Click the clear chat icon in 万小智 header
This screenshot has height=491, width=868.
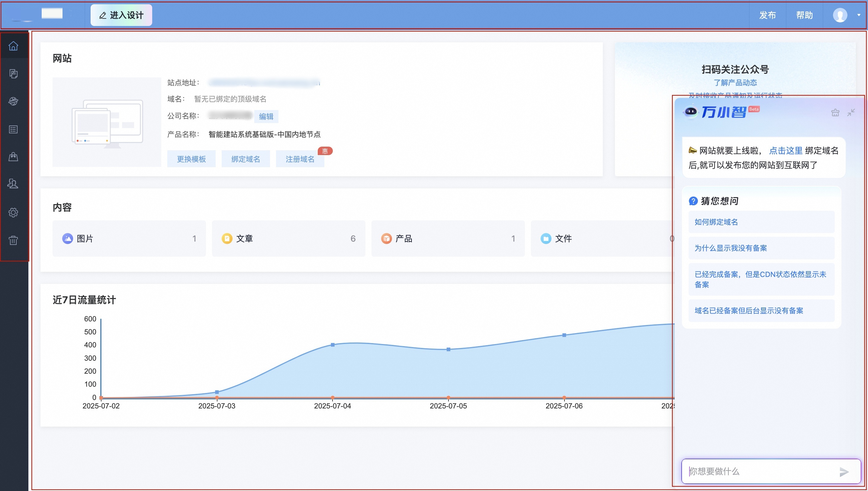tap(835, 113)
